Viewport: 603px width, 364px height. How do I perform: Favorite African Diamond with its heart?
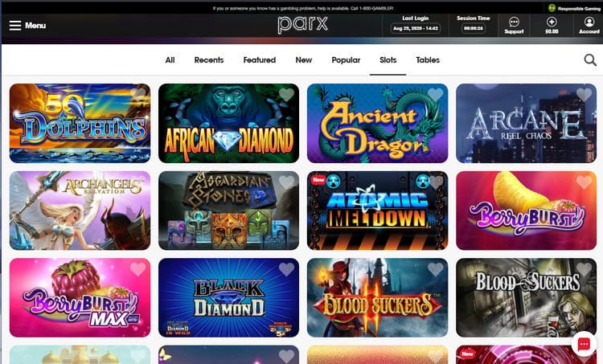[x=286, y=95]
